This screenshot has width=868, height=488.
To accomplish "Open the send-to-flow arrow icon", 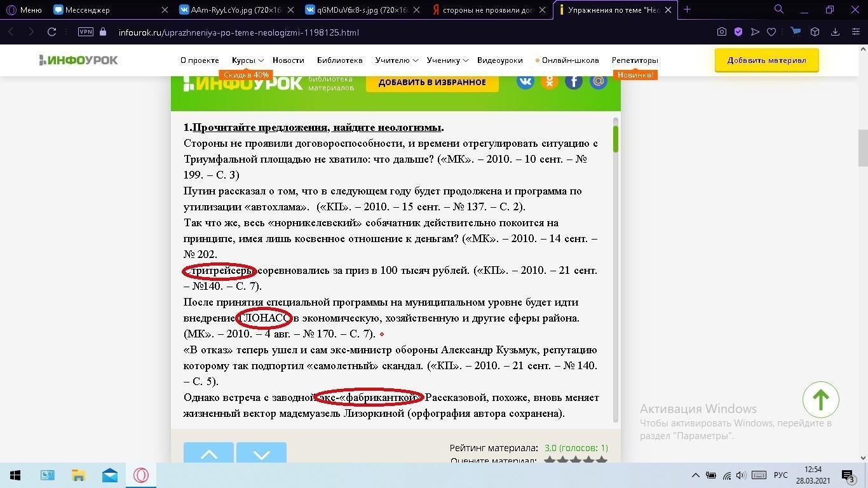I will coord(755,32).
